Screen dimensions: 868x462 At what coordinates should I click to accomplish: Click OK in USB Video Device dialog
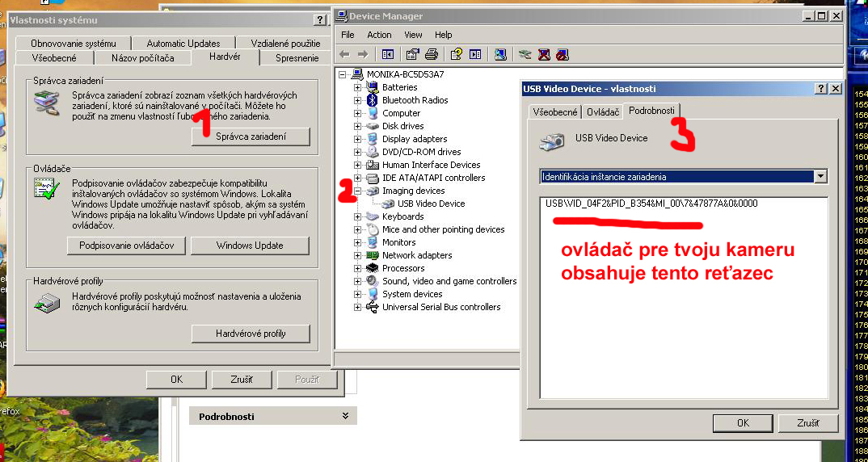point(743,423)
